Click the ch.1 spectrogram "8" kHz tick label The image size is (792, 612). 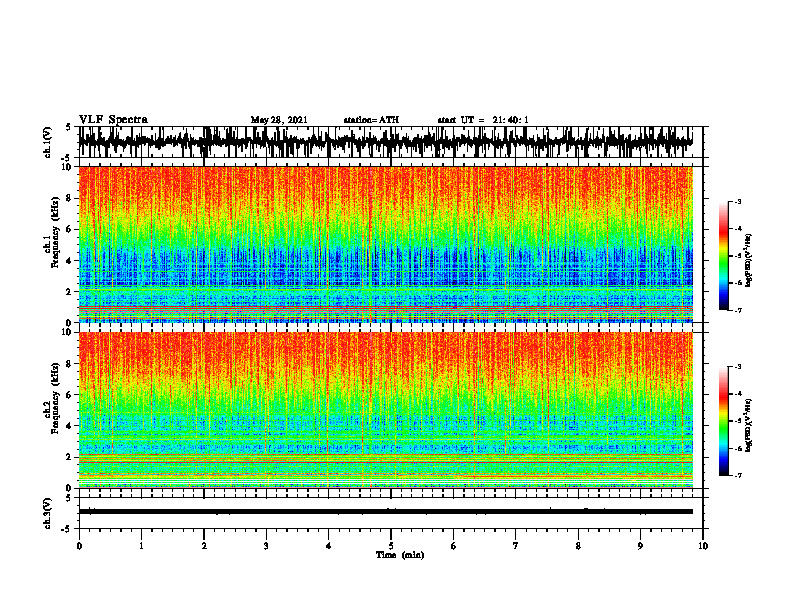[x=70, y=198]
